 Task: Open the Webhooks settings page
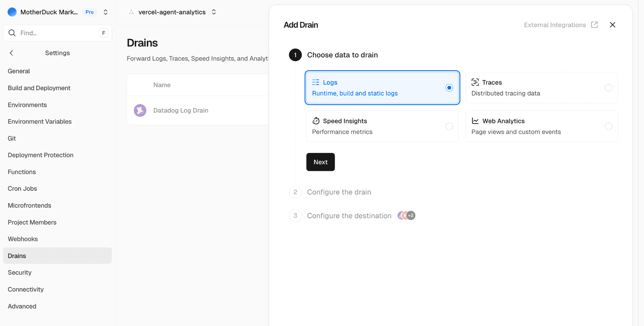[x=23, y=239]
